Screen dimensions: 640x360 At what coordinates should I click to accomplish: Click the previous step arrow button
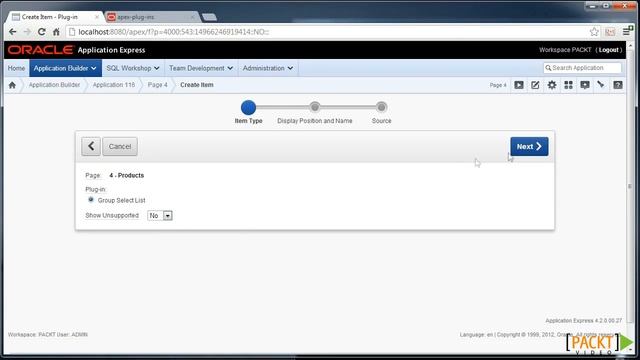tap(91, 146)
